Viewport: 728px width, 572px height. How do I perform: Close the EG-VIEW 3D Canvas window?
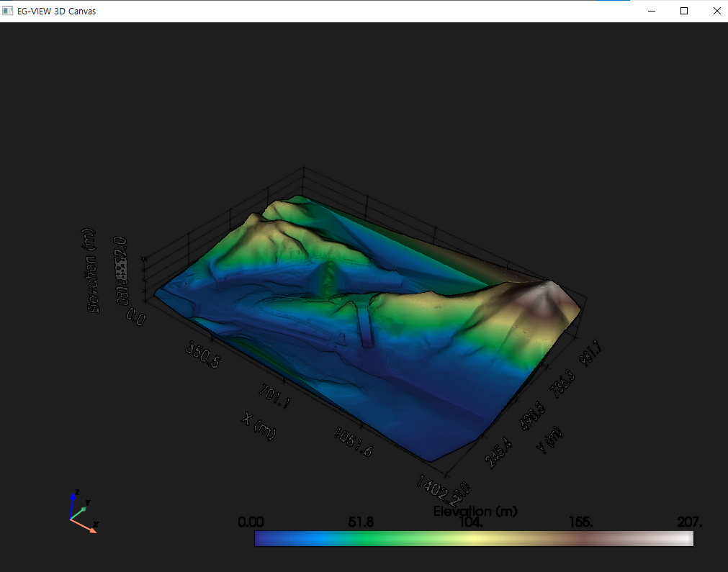click(716, 11)
